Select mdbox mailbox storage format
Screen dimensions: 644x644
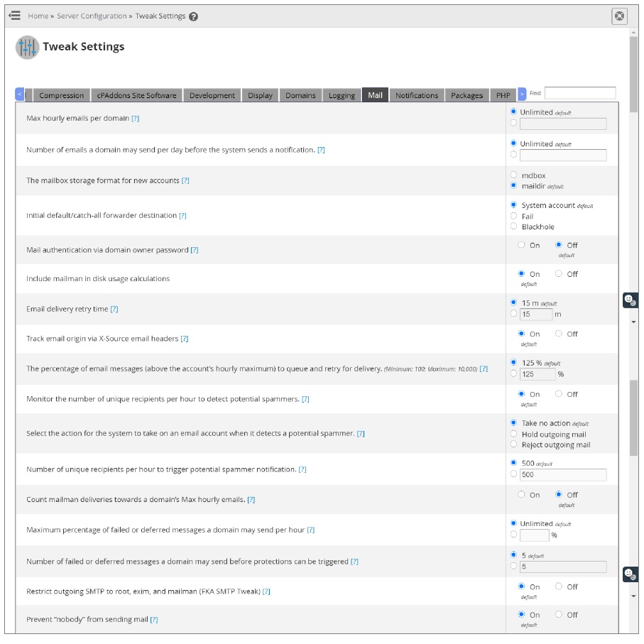(x=513, y=175)
